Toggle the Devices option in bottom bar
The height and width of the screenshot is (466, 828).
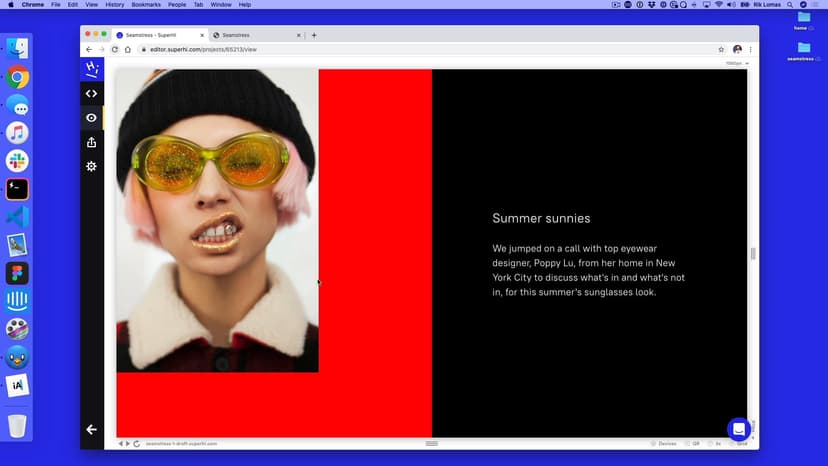click(x=663, y=443)
